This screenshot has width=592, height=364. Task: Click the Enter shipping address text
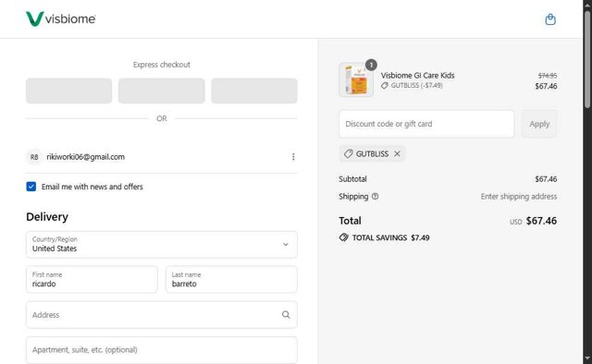click(519, 196)
